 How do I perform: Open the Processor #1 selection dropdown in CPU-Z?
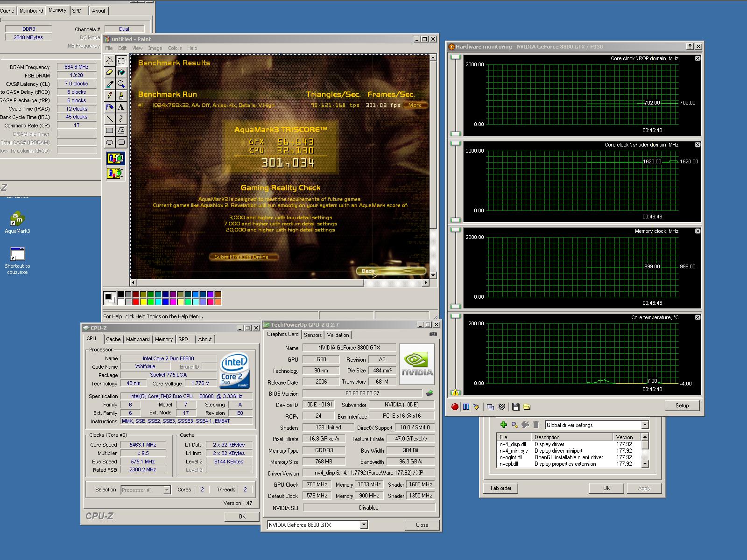click(167, 490)
